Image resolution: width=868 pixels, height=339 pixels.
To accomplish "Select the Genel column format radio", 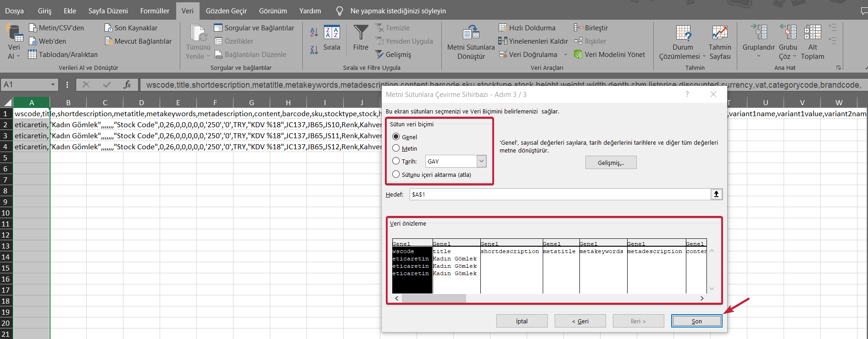I will [396, 136].
